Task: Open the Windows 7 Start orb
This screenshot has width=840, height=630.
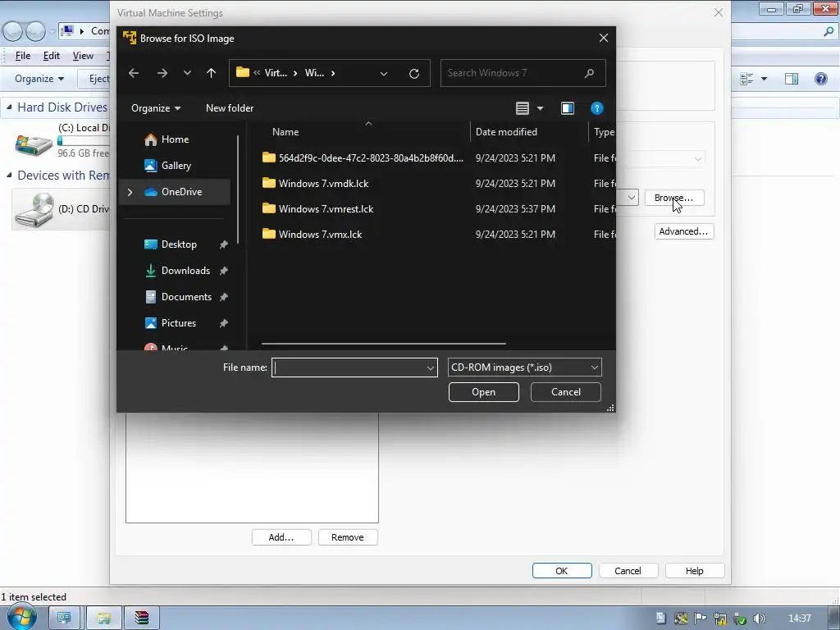Action: (21, 617)
